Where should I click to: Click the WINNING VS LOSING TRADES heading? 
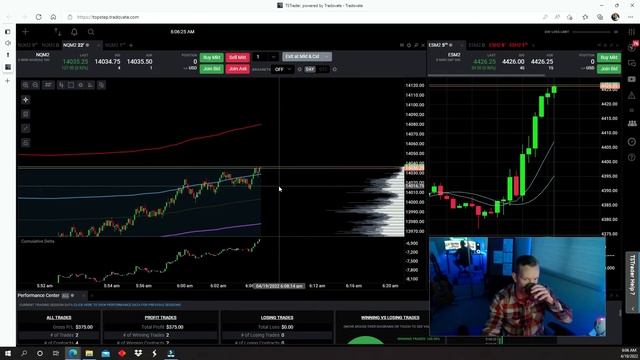[390, 318]
